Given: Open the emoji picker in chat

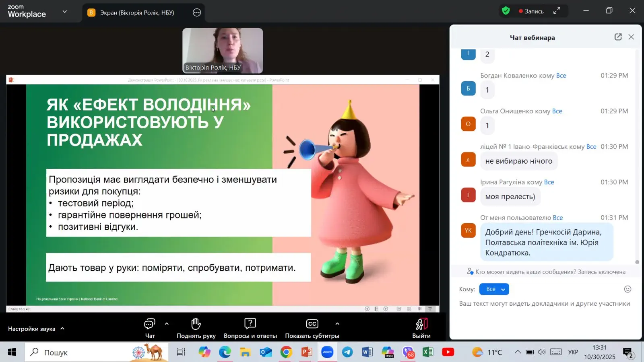Looking at the screenshot, I should 627,289.
